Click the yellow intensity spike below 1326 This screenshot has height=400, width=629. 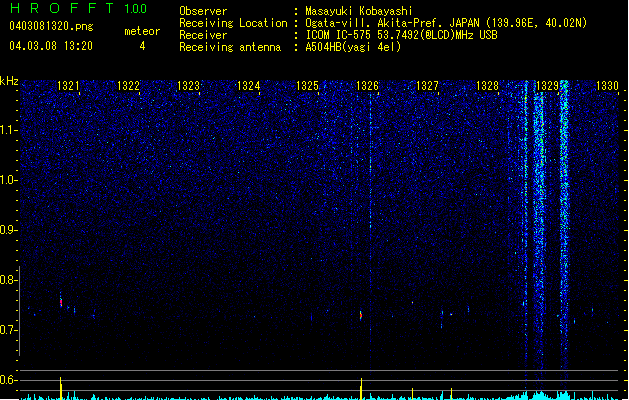(x=361, y=388)
